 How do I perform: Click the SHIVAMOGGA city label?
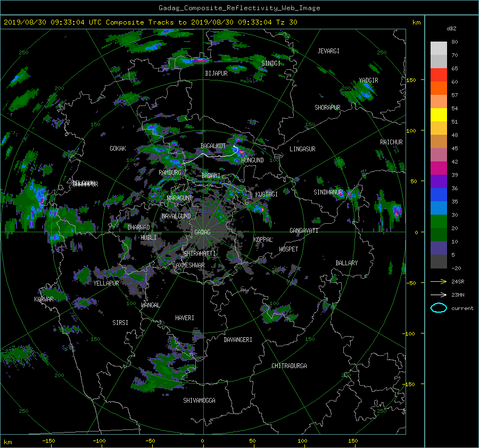click(199, 401)
